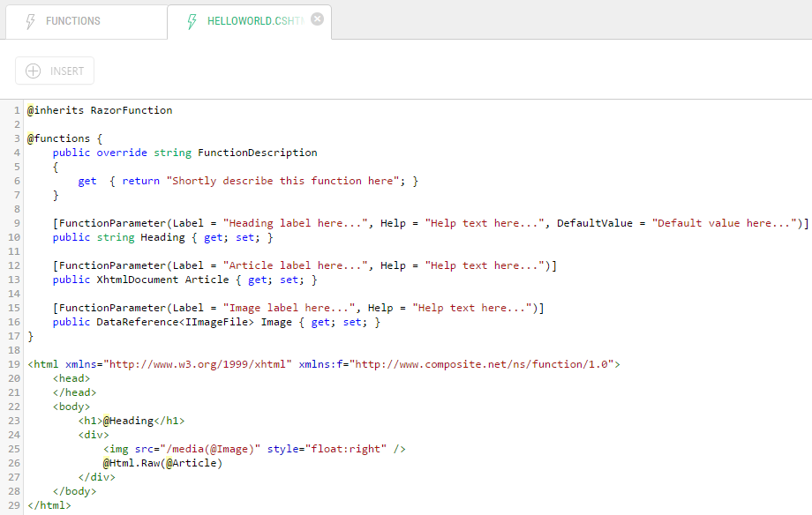Viewport: 812px width, 515px height.
Task: Click the '@Html.Raw(@Article)' code line
Action: [x=162, y=463]
